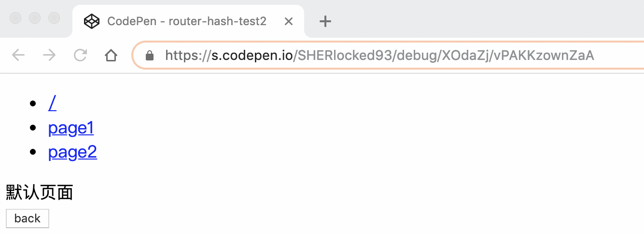Screen dimensions: 644x233
Task: Click the browser forward arrow
Action: [49, 56]
